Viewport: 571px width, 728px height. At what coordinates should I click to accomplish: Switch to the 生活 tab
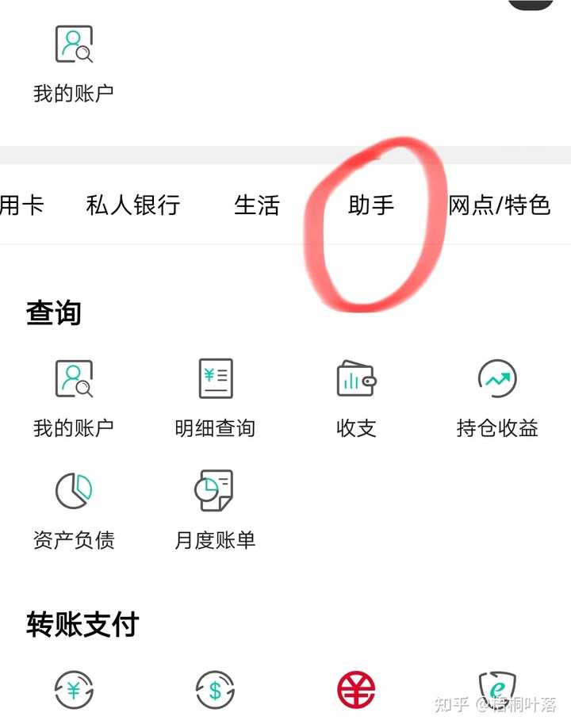[257, 205]
